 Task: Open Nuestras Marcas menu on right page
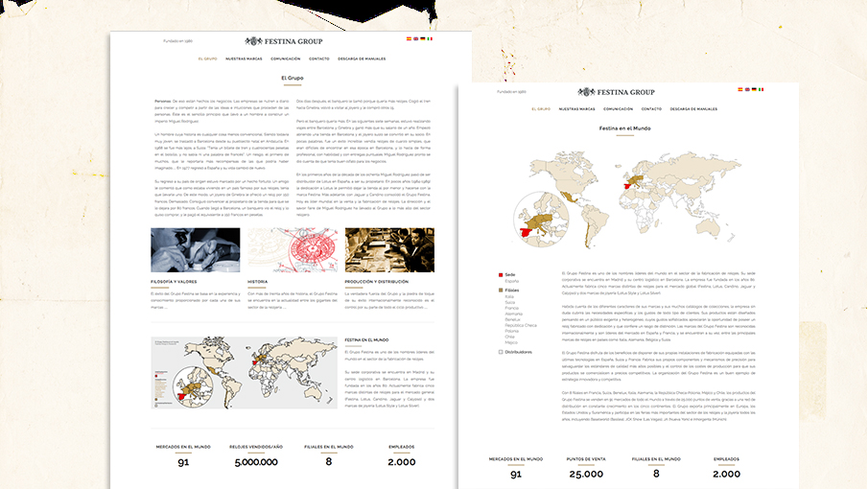[576, 109]
